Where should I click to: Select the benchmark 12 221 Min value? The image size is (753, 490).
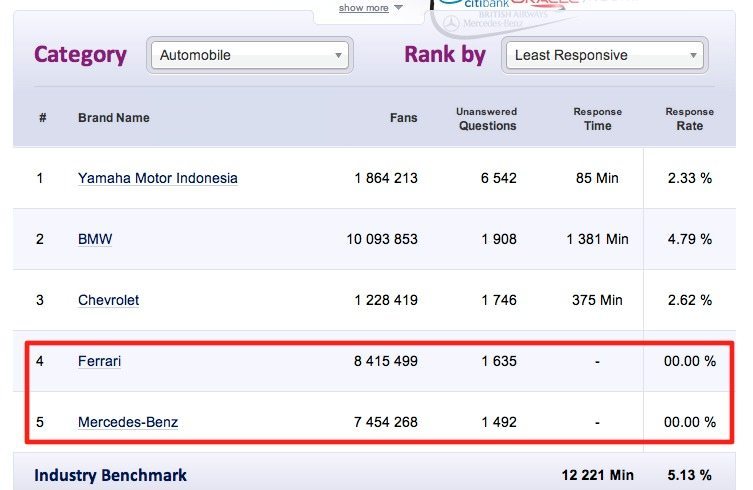coord(598,476)
